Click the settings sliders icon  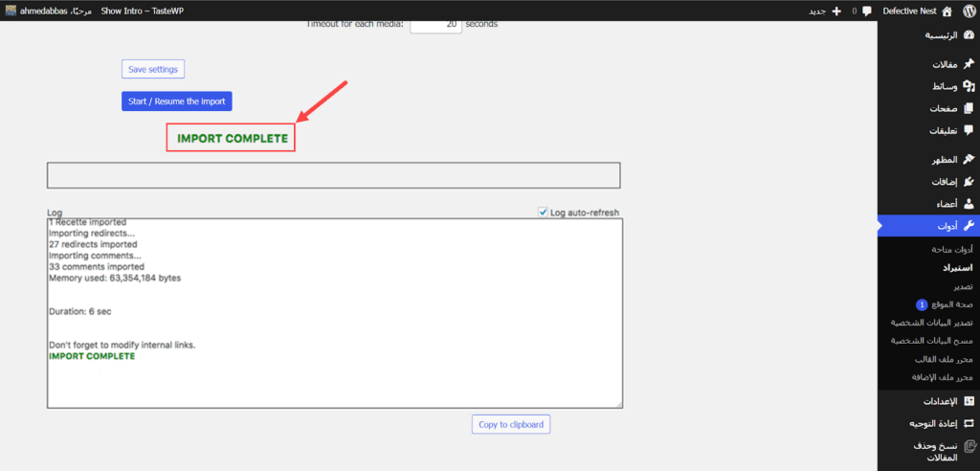point(969,401)
